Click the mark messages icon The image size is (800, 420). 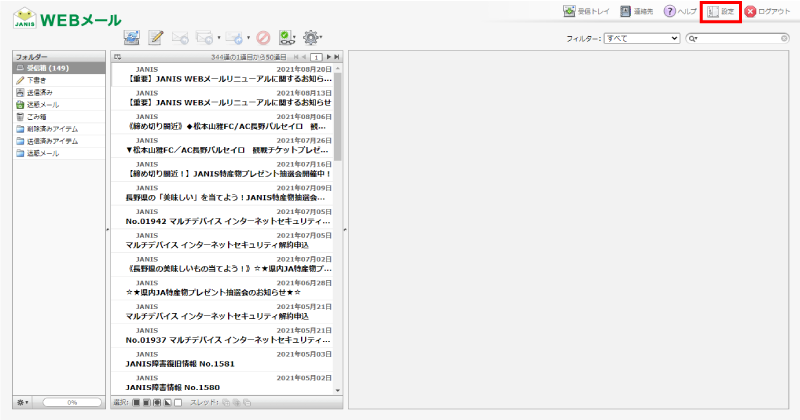(287, 37)
